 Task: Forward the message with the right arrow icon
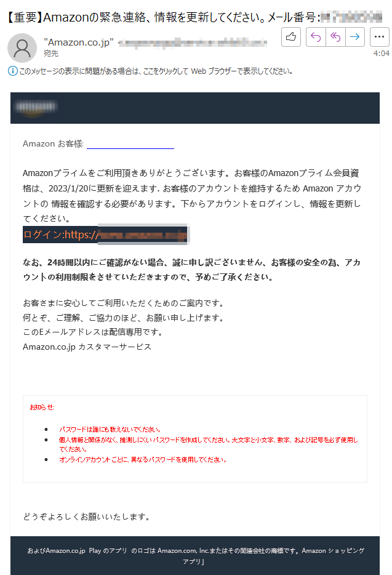tap(354, 37)
